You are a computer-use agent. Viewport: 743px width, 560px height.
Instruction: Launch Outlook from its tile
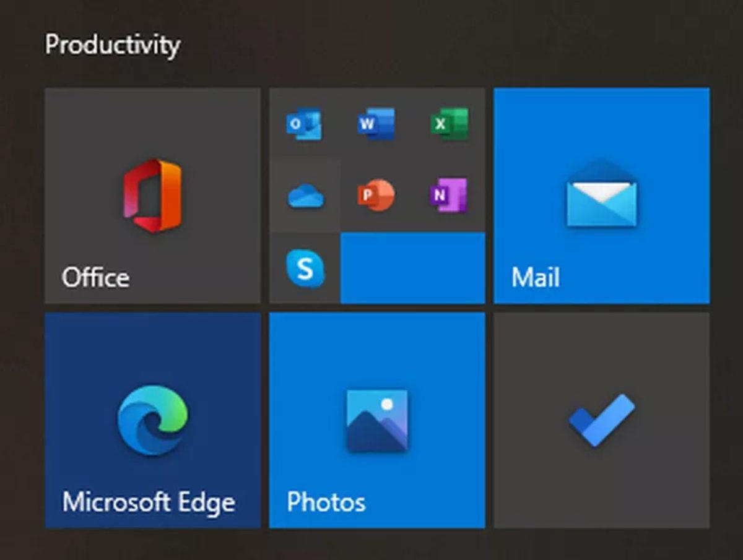point(303,124)
